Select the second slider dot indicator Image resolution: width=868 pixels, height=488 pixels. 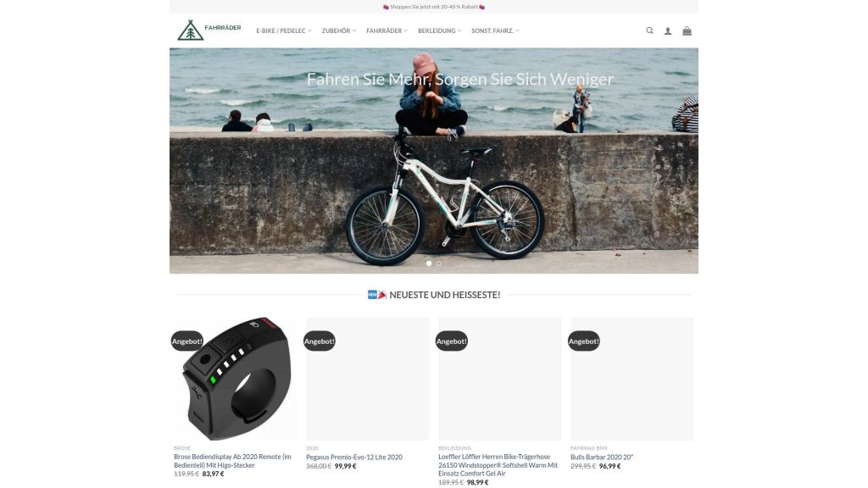tap(439, 263)
